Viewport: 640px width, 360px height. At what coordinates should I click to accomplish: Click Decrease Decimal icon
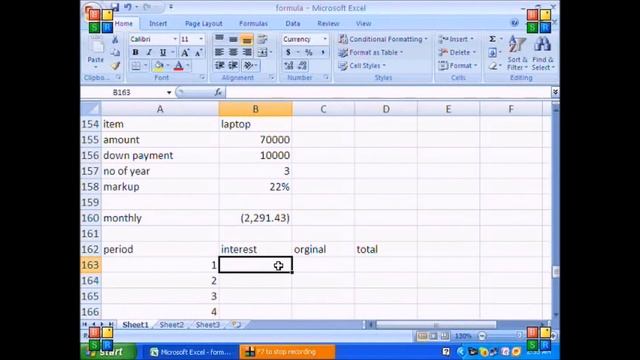302,65
